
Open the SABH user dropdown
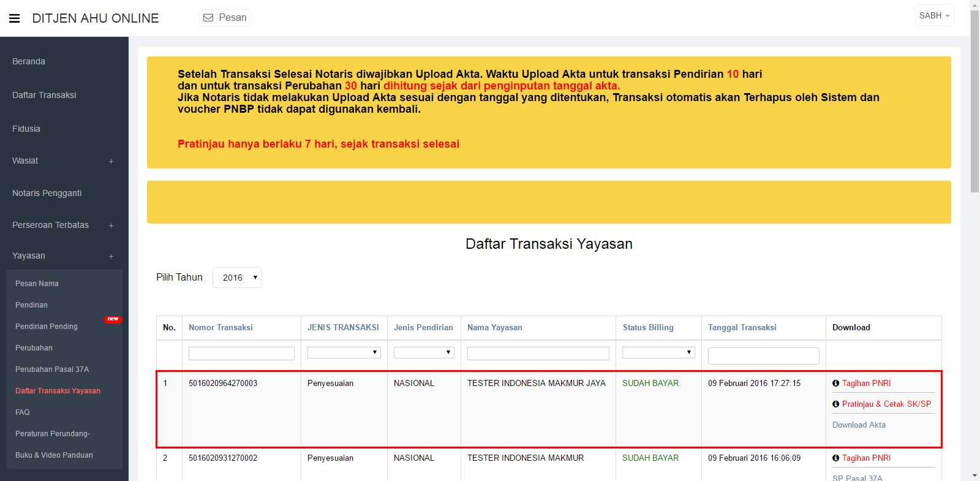(x=934, y=16)
